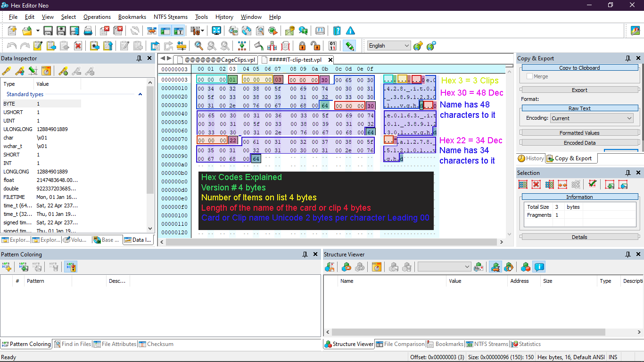Screen dimensions: 644x362
Task: Click the Undo arrow icon
Action: (12, 46)
